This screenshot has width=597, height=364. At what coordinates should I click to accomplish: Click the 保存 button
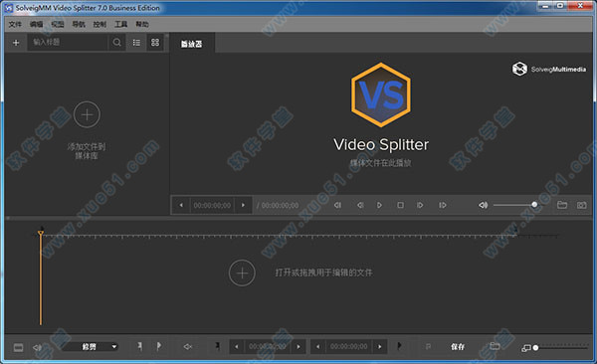click(x=458, y=347)
